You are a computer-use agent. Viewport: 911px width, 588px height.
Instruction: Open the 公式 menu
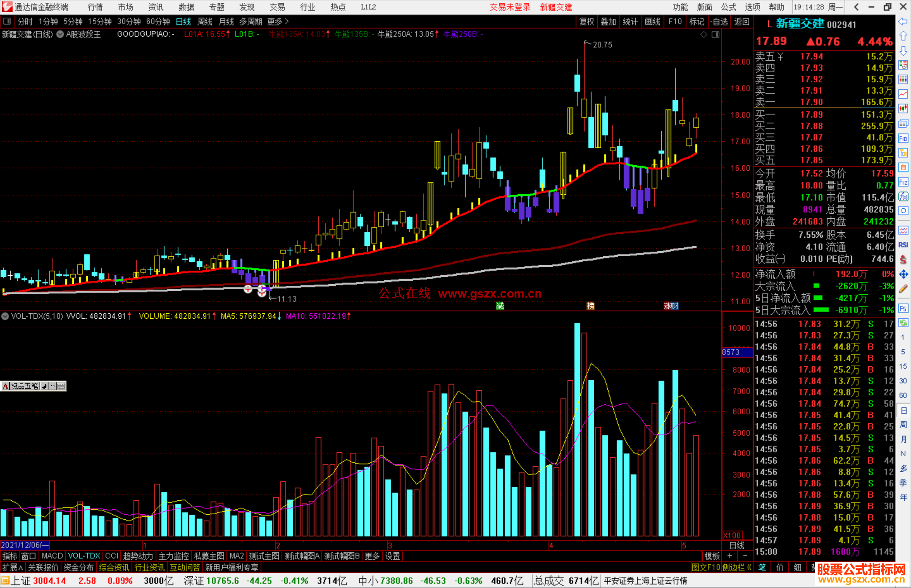click(x=728, y=7)
